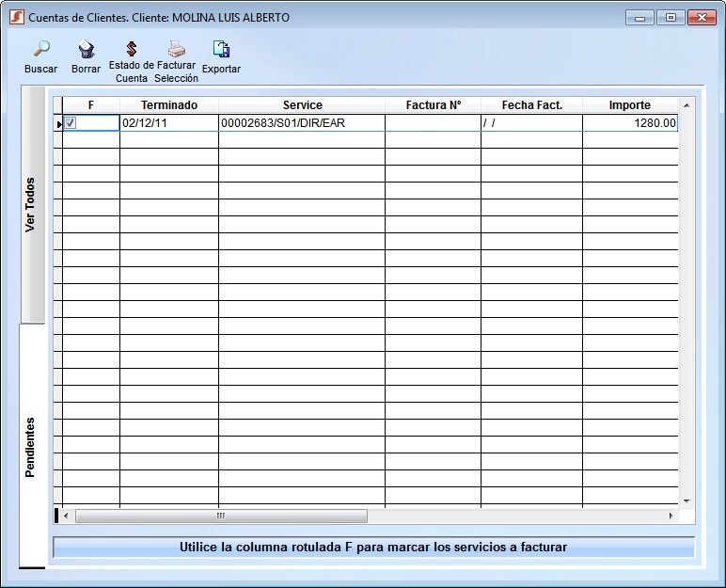Viewport: 726px width, 588px height.
Task: Click the vertical scrollbar down arrow
Action: point(687,501)
